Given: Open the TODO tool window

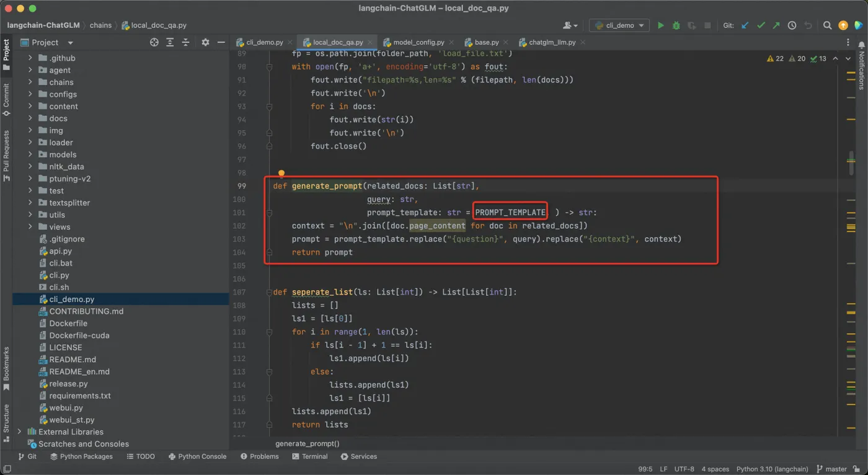Looking at the screenshot, I should 141,456.
